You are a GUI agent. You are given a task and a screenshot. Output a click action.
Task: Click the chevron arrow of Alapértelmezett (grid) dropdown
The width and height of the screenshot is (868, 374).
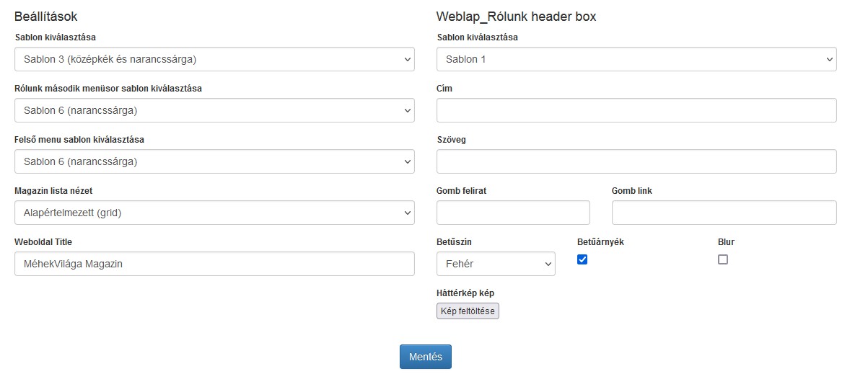[407, 213]
